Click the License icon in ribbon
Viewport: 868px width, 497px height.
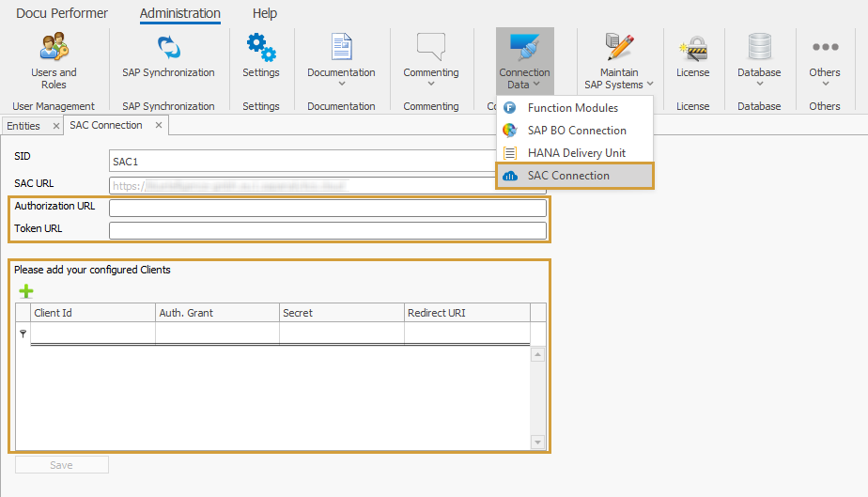[x=692, y=49]
